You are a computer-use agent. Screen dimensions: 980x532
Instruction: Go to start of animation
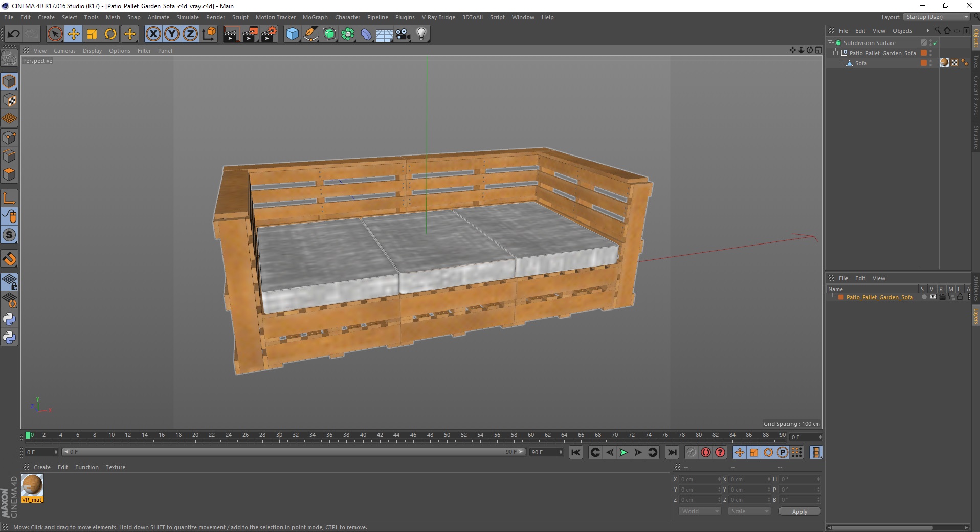pyautogui.click(x=576, y=452)
